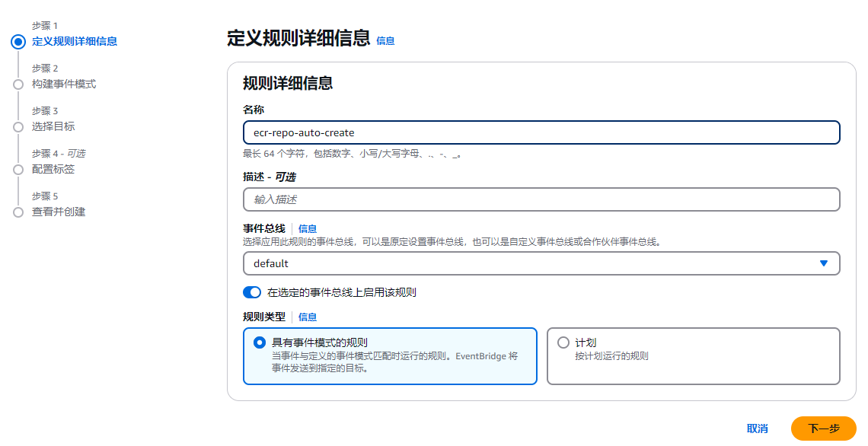Image resolution: width=868 pixels, height=446 pixels.
Task: Click the step 1 wizard circle indicator
Action: pos(18,42)
